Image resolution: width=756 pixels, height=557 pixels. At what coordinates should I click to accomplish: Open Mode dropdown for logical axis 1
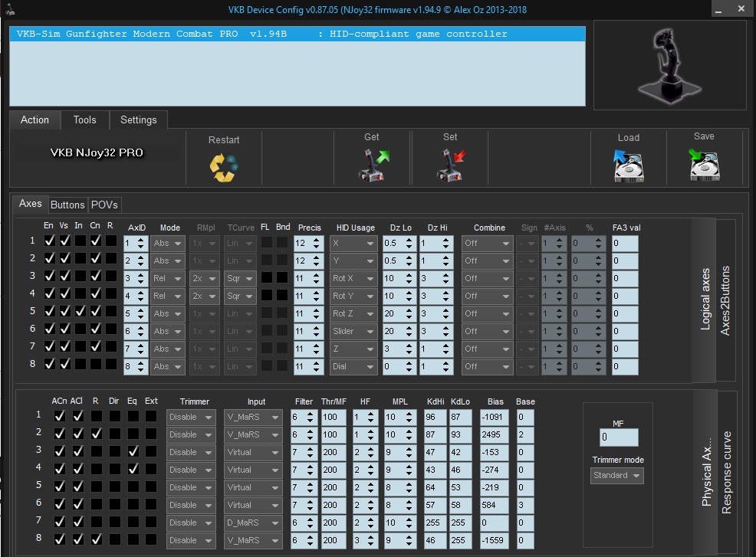point(168,244)
